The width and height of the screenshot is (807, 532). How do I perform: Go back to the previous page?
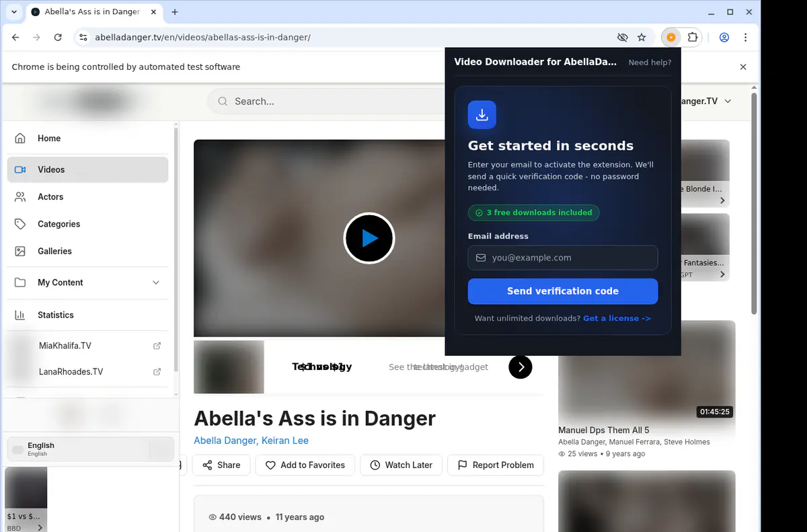point(15,38)
